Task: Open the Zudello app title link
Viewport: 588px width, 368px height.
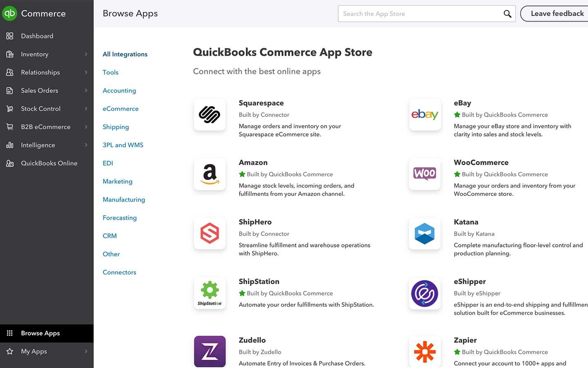Action: [x=252, y=340]
